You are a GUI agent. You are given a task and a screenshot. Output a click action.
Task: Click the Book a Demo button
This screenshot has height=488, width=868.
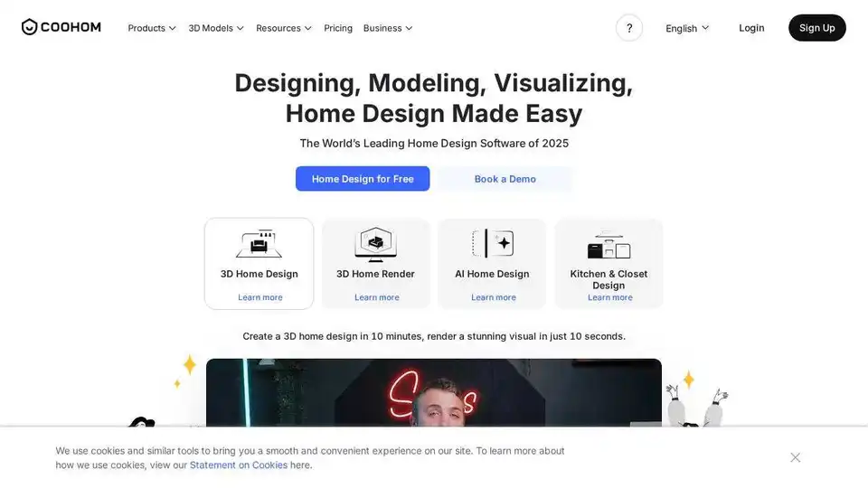[x=505, y=179]
